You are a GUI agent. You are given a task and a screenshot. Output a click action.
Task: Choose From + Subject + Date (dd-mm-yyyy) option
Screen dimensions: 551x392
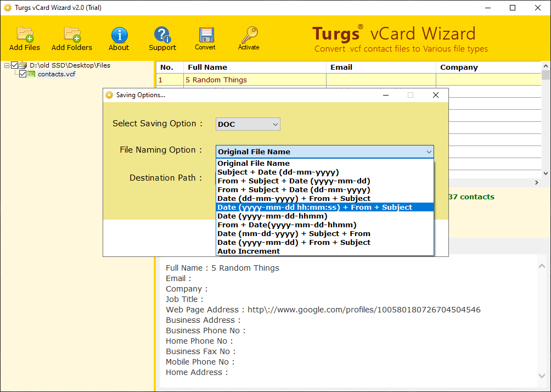pos(325,190)
